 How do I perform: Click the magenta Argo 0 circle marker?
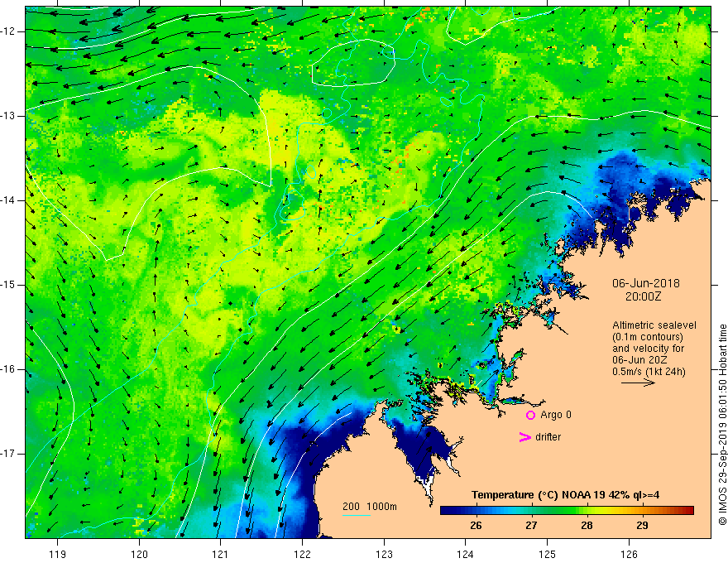pyautogui.click(x=530, y=415)
